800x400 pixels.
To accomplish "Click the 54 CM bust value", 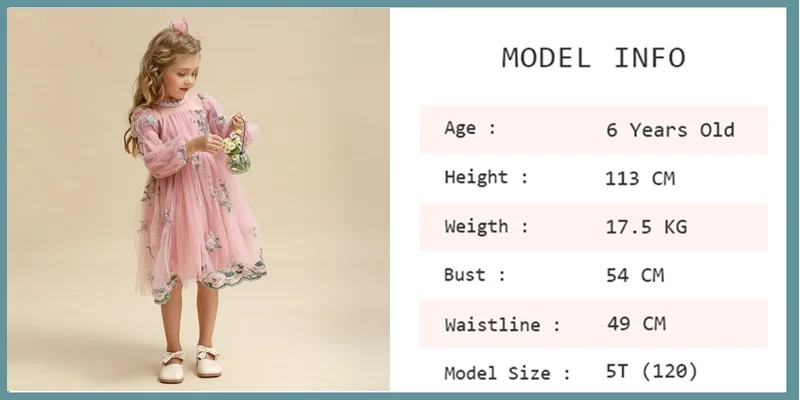I will [x=635, y=276].
